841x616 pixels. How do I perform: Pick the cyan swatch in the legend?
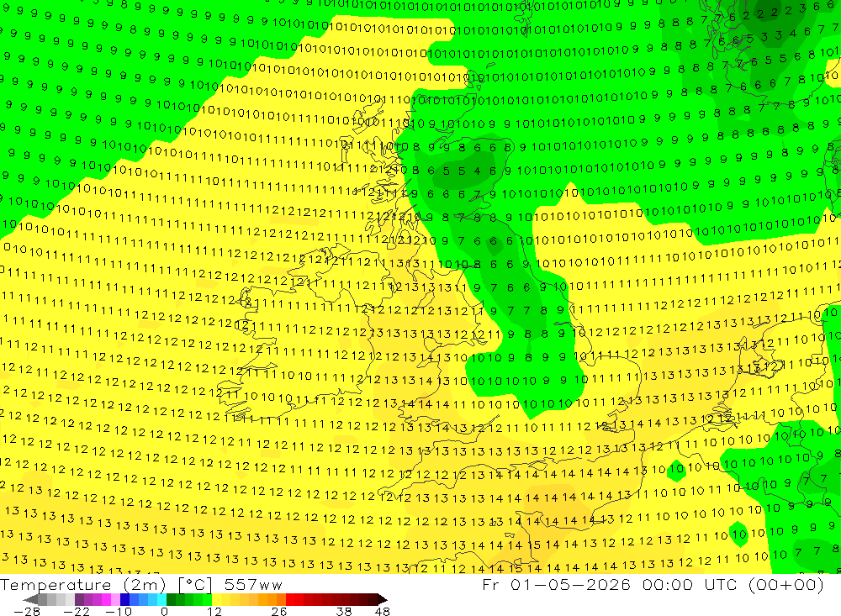coord(161,599)
